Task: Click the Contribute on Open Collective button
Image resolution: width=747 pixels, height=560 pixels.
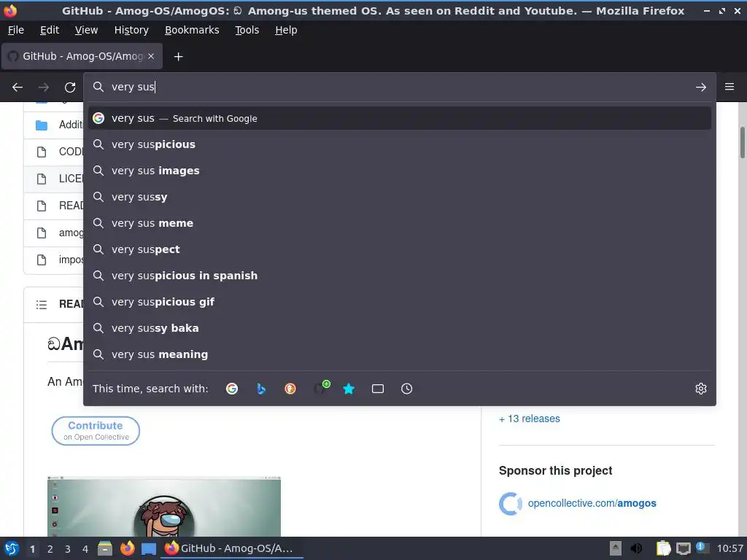Action: point(96,430)
